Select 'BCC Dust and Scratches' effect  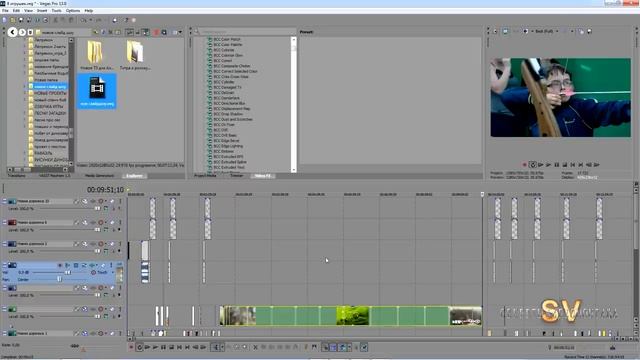tap(233, 119)
